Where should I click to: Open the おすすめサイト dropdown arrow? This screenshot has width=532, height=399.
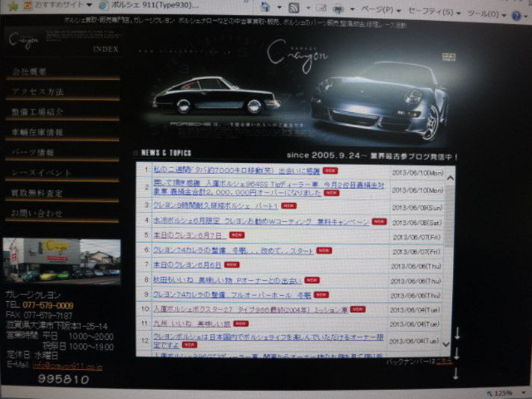[89, 4]
